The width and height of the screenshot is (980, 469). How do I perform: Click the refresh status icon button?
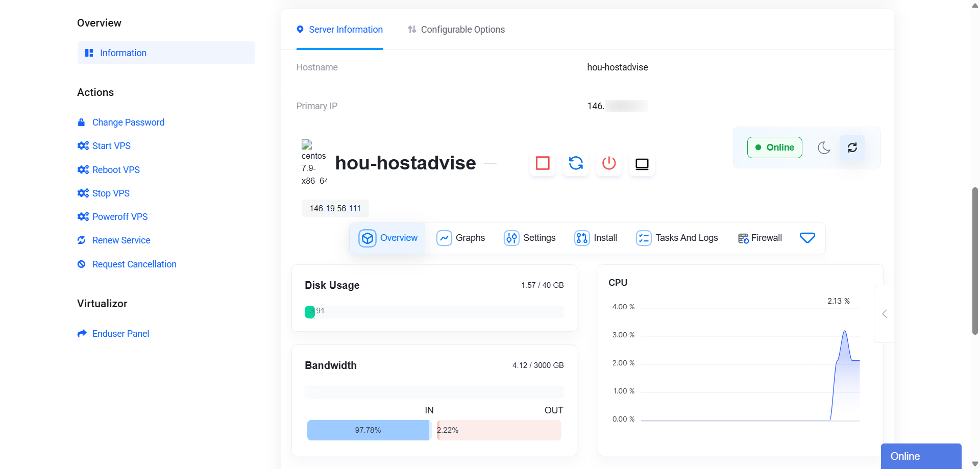pos(852,147)
